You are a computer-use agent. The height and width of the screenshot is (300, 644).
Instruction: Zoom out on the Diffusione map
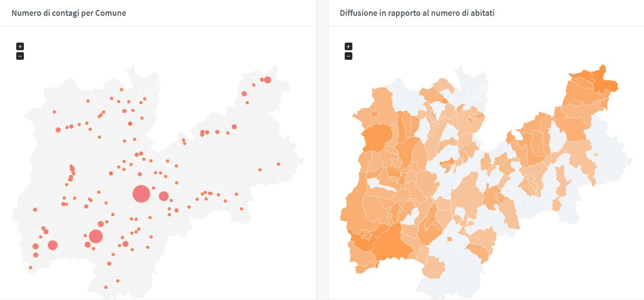[349, 56]
